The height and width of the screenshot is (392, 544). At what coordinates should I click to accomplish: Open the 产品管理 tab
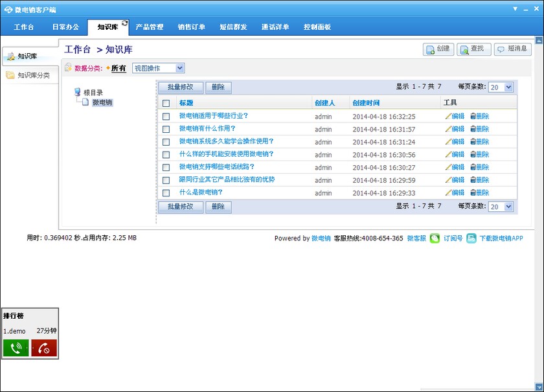click(x=150, y=27)
